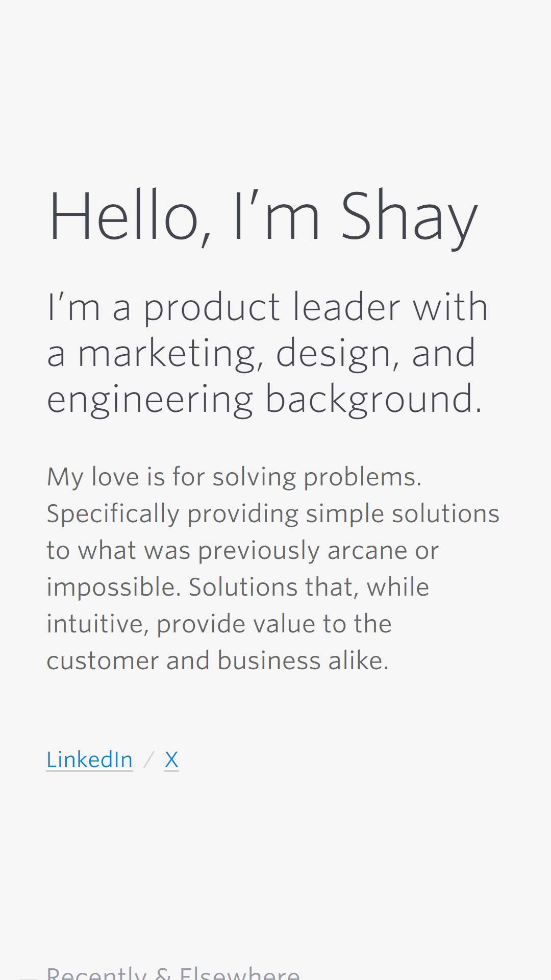Click the dash beside "Recently & Elsewhere"

28,978
